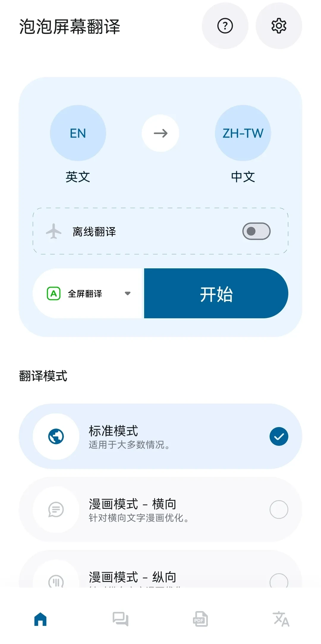Switch to the chat conversations tab
Screen dimensions: 321x644
120,619
